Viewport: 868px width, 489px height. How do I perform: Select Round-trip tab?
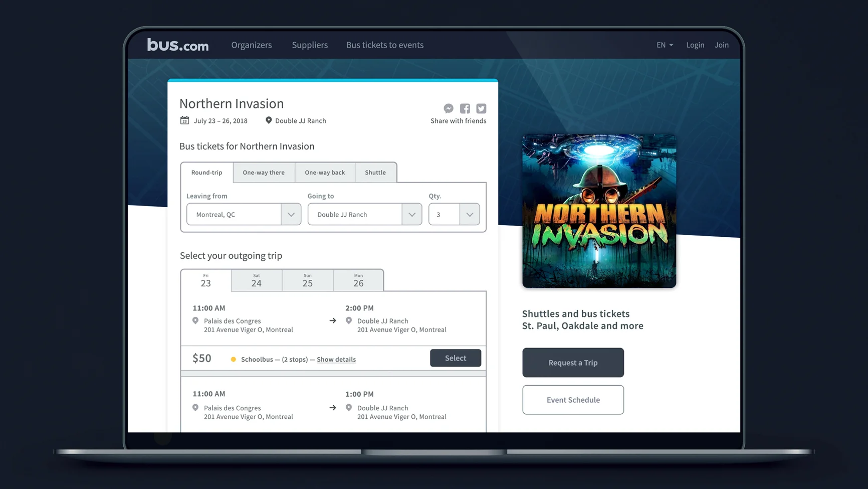[x=206, y=173]
